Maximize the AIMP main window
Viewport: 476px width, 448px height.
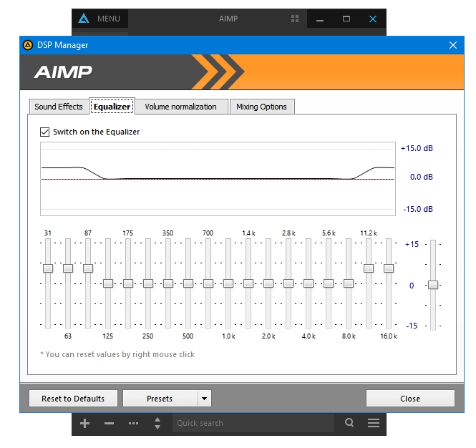(346, 19)
